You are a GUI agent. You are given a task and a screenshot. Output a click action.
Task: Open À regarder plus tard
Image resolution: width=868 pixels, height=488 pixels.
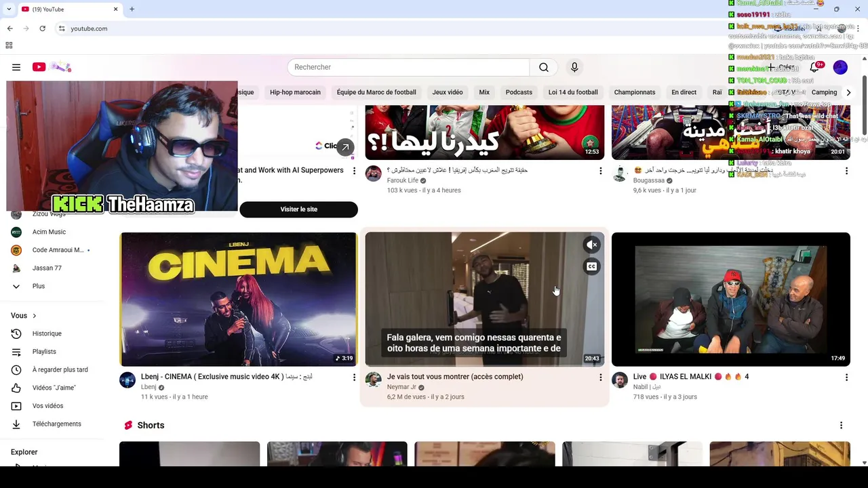tap(60, 370)
